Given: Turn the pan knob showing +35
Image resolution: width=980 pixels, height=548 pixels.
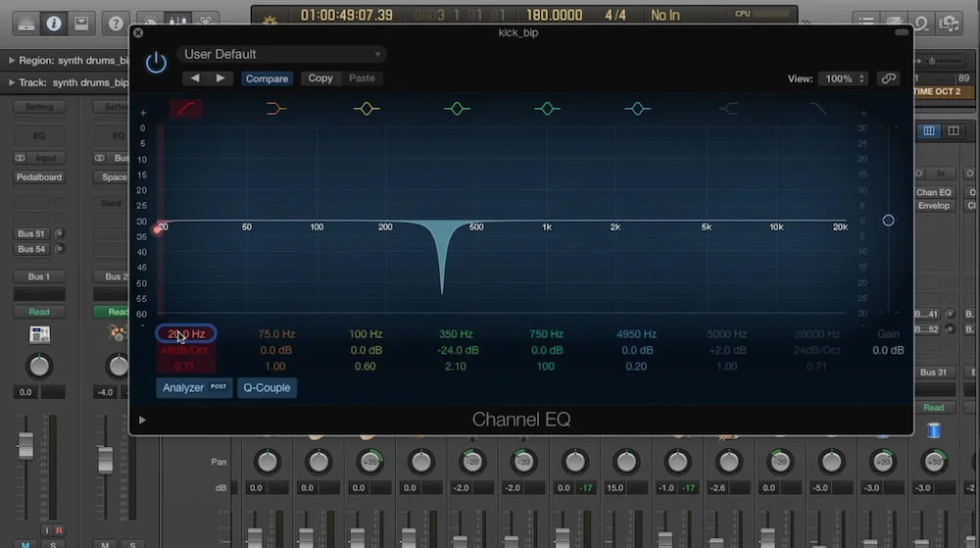Looking at the screenshot, I should [370, 462].
